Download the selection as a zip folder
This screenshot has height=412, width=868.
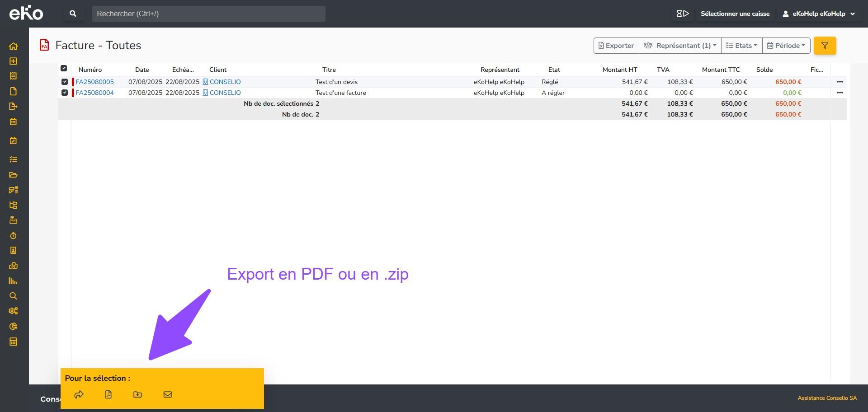[x=138, y=394]
